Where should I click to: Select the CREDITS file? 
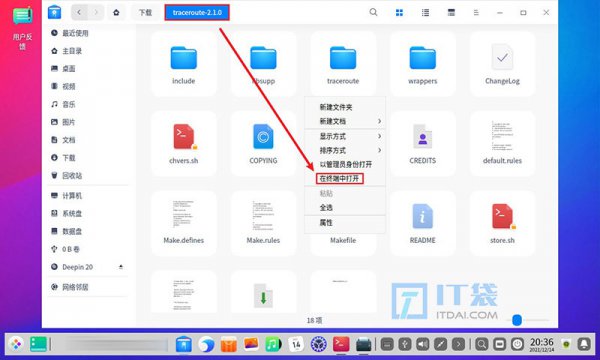tap(422, 143)
